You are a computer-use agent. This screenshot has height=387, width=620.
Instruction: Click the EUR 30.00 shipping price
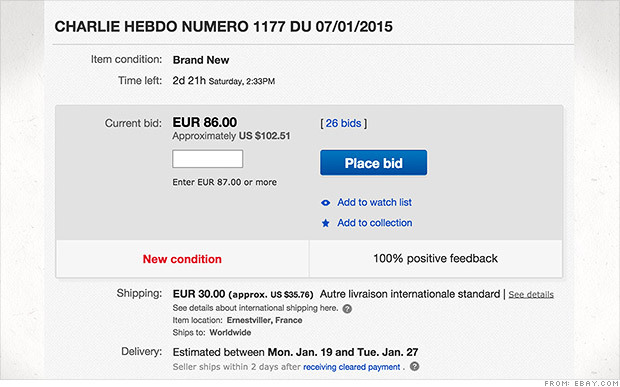coord(199,294)
